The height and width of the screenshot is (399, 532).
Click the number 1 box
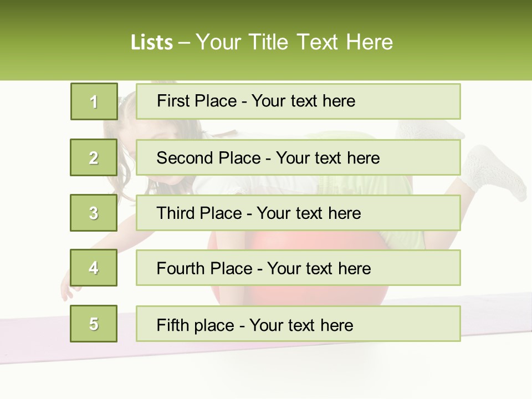pyautogui.click(x=94, y=101)
